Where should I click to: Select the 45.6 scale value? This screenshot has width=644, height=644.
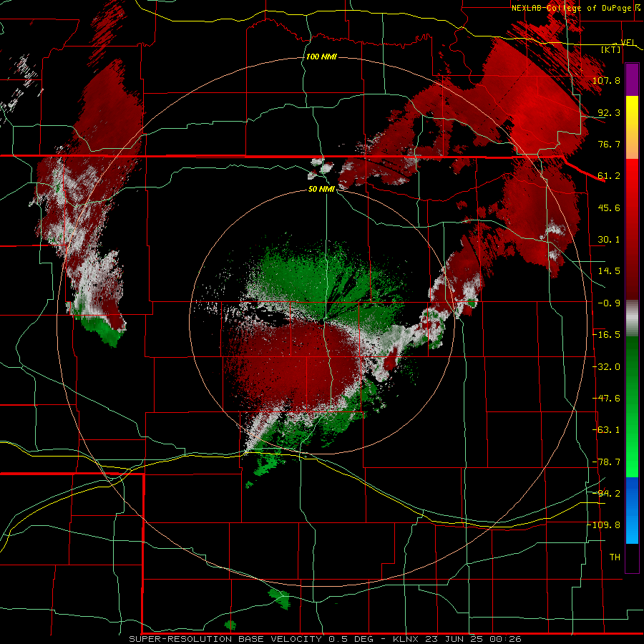pos(609,208)
